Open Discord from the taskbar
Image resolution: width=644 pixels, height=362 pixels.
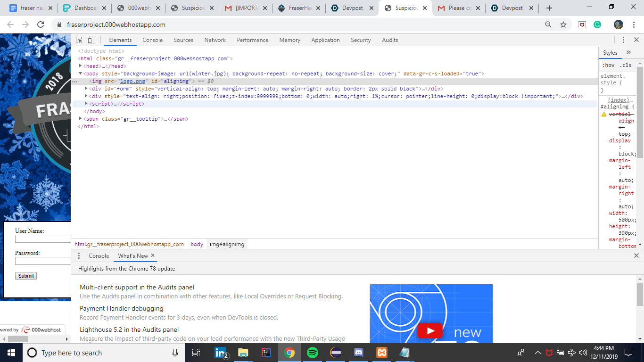tap(358, 353)
